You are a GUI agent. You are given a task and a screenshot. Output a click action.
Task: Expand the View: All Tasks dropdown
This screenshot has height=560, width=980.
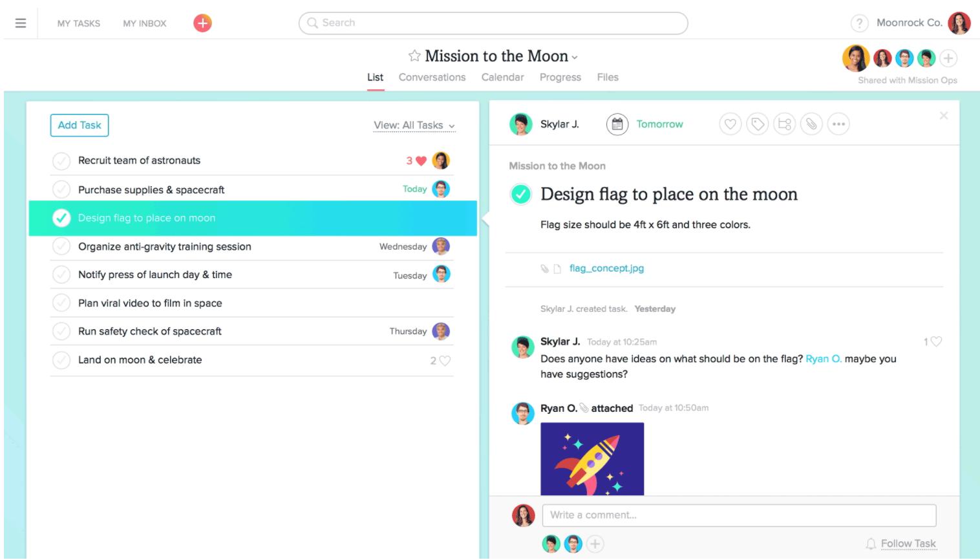pos(414,125)
